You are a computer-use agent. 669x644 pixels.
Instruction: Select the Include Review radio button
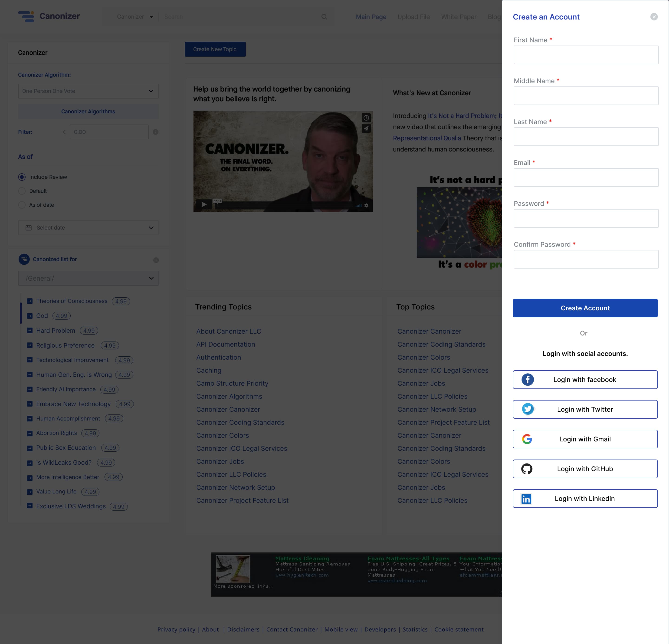point(22,177)
